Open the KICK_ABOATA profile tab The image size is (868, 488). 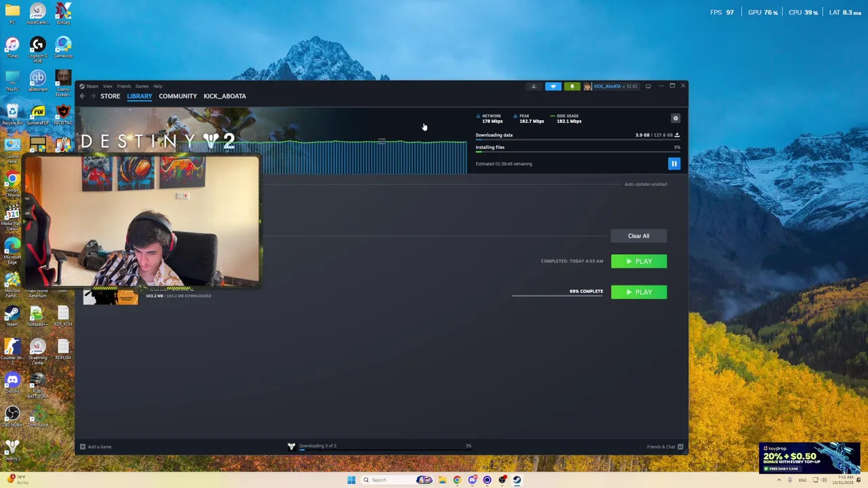pos(224,96)
